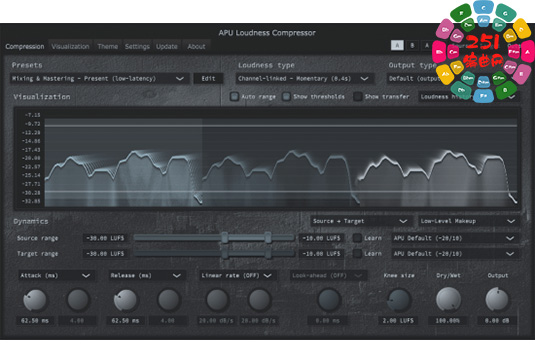
Task: Click the Knee size 2.00 LUFS field
Action: point(398,321)
